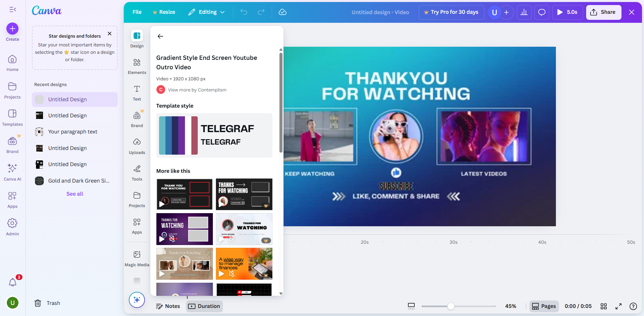Select Canva AI in the left sidebar
Screen dimensions: 644x316
tap(12, 172)
